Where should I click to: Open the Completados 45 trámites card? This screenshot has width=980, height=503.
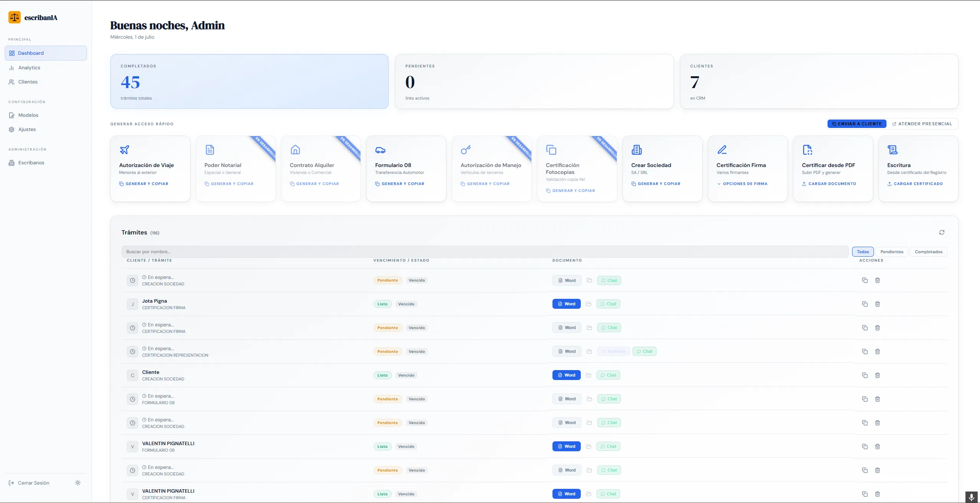249,81
